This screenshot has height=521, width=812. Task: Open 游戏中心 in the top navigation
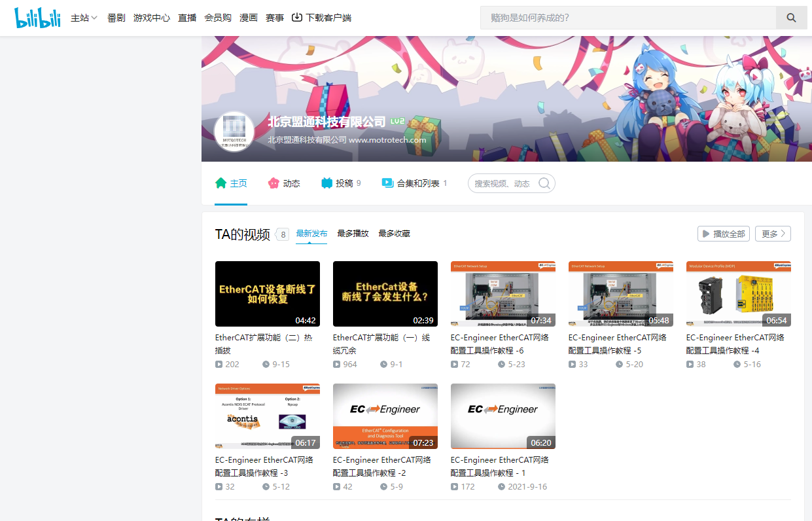[x=152, y=18]
